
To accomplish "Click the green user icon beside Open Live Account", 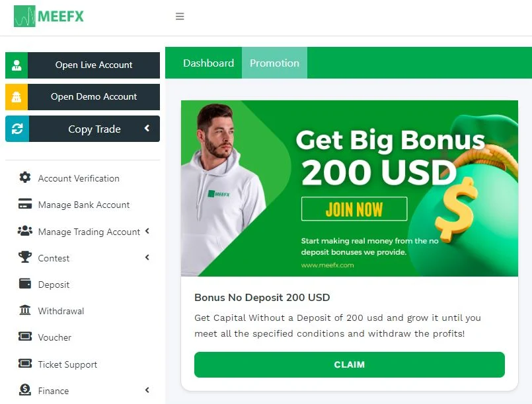I will (x=17, y=65).
